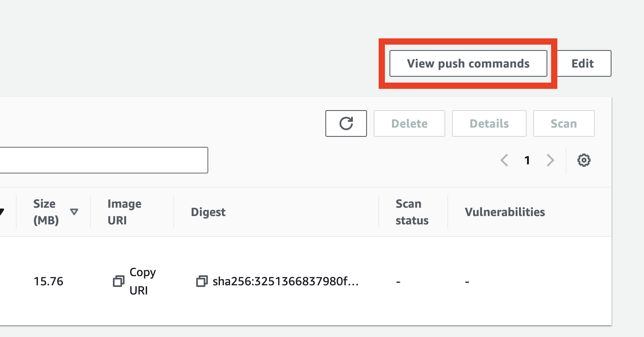Select page number 1 in pagination

point(527,160)
